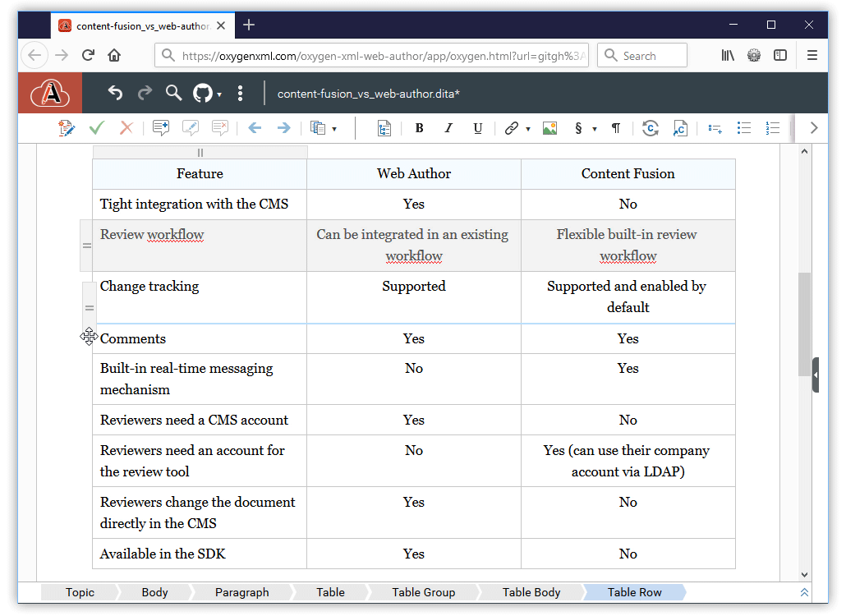Open the side panel collapse handle
The image size is (846, 616).
[x=816, y=375]
